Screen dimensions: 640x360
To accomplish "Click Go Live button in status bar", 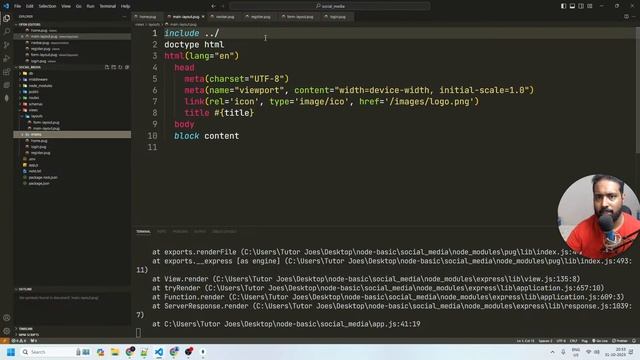I will pos(600,340).
